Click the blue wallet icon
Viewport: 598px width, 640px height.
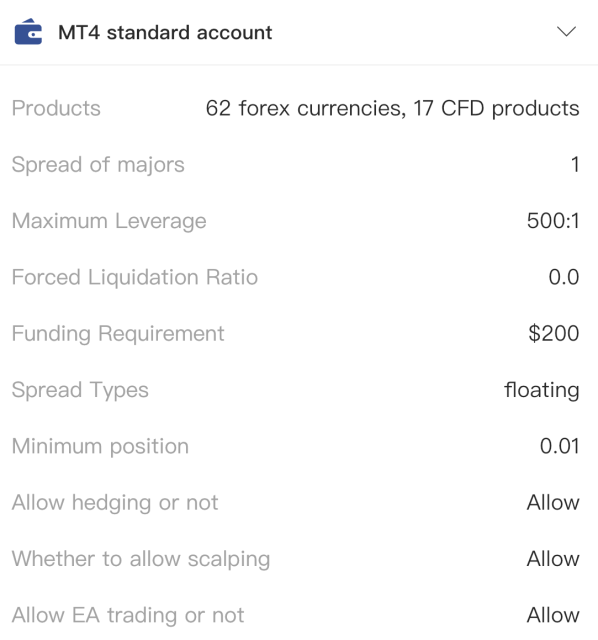coord(28,31)
